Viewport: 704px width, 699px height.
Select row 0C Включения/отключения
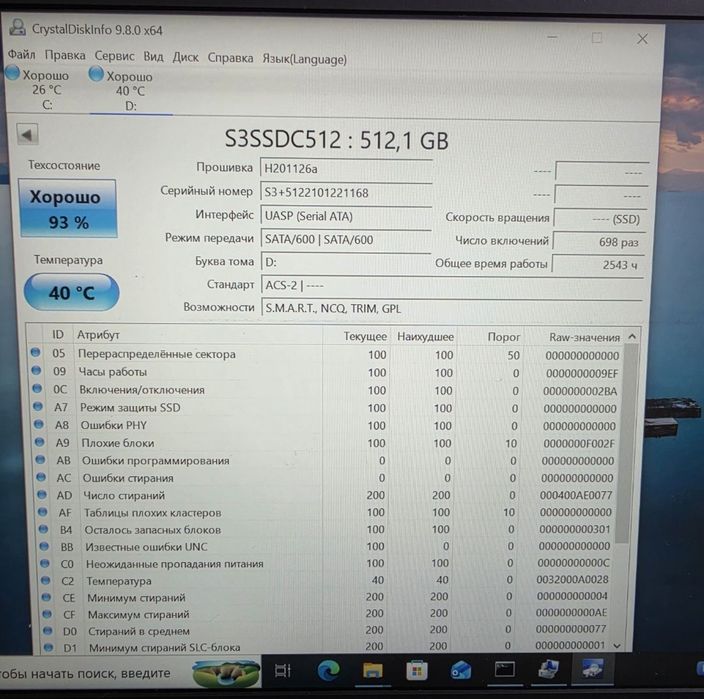click(x=326, y=390)
